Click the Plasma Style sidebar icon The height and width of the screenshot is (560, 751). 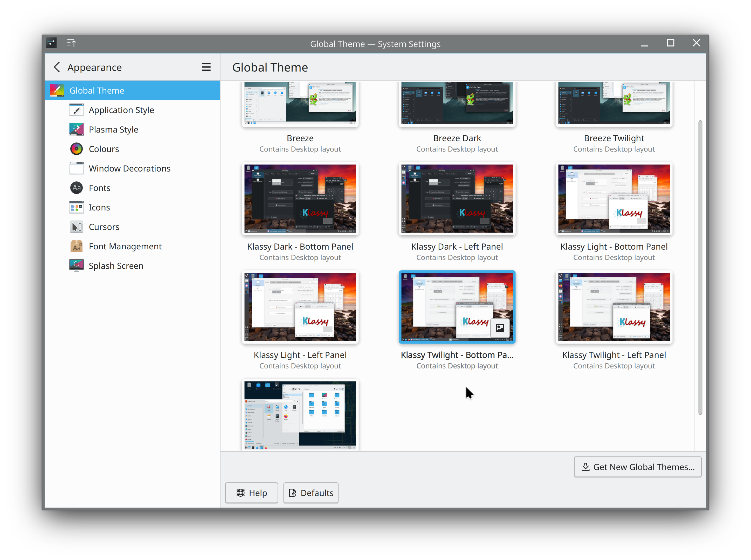click(x=76, y=129)
